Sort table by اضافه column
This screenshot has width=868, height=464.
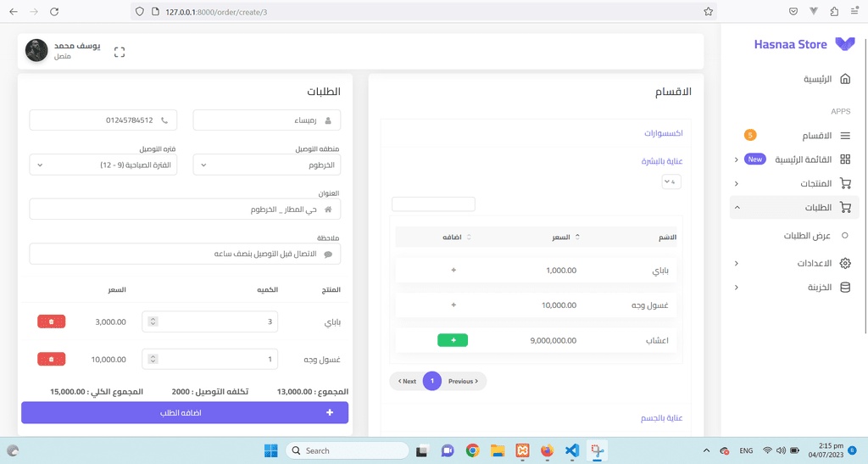(457, 237)
